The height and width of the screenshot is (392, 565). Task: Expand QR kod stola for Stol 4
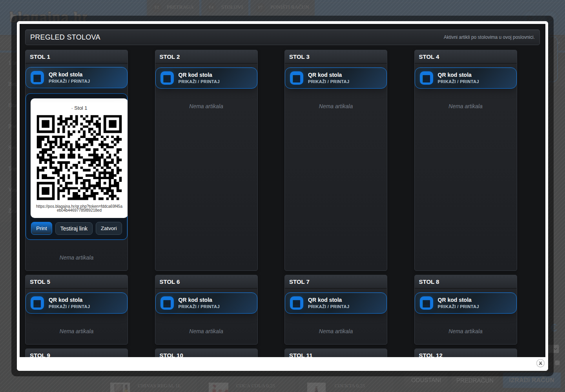point(466,78)
